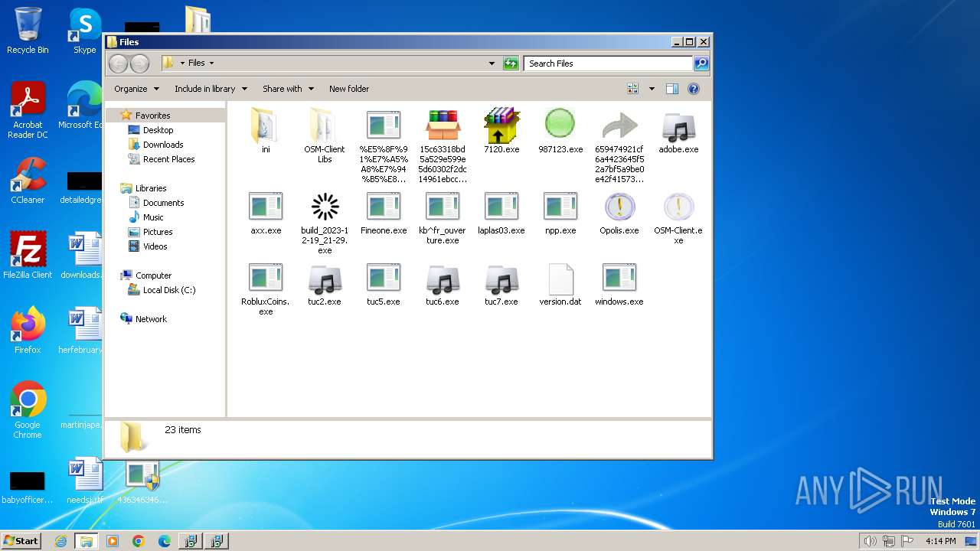Click the 4:14 PM taskbar clock
The height and width of the screenshot is (551, 980).
[x=940, y=541]
